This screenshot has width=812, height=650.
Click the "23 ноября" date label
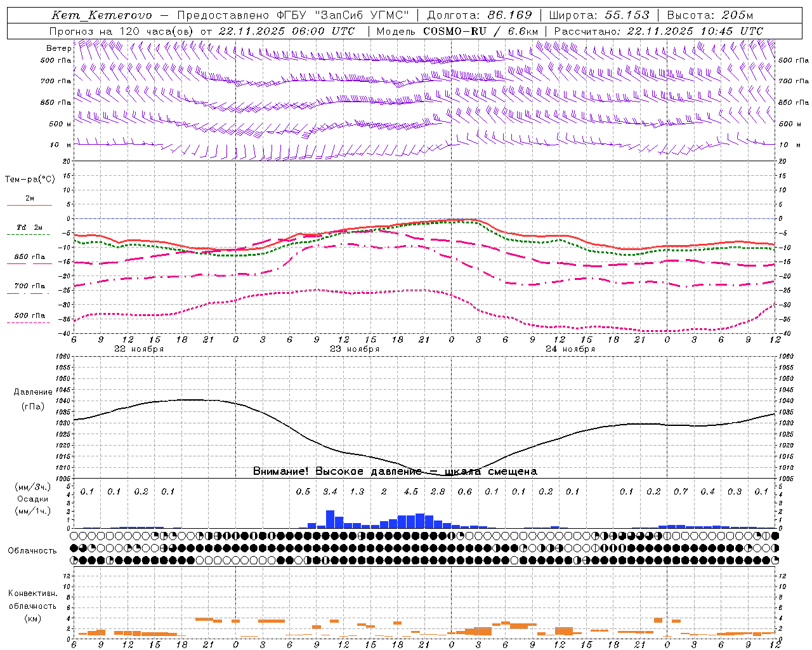(x=355, y=349)
